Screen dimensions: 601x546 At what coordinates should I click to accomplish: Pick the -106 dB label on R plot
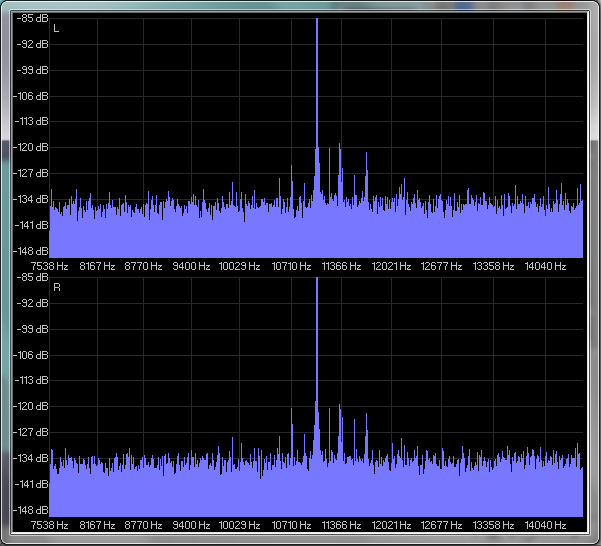(x=31, y=355)
